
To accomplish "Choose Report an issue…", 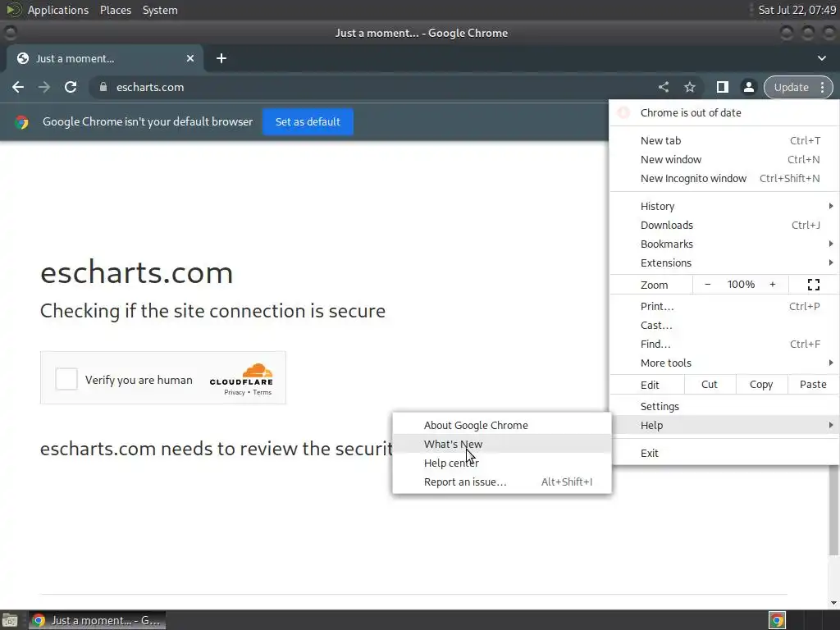I will (502, 482).
